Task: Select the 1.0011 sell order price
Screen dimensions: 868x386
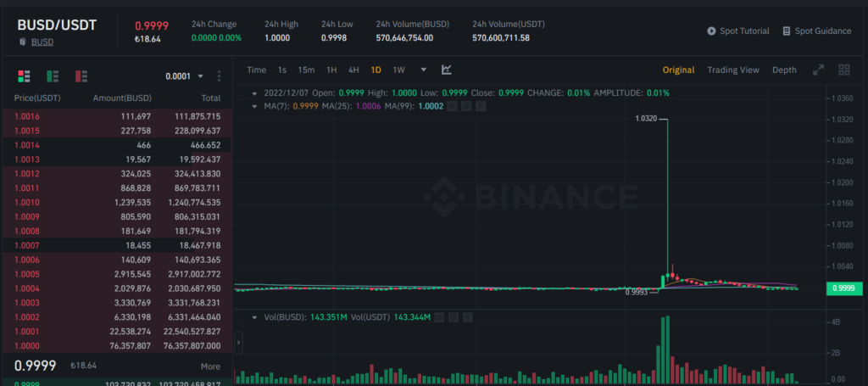Action: 28,188
